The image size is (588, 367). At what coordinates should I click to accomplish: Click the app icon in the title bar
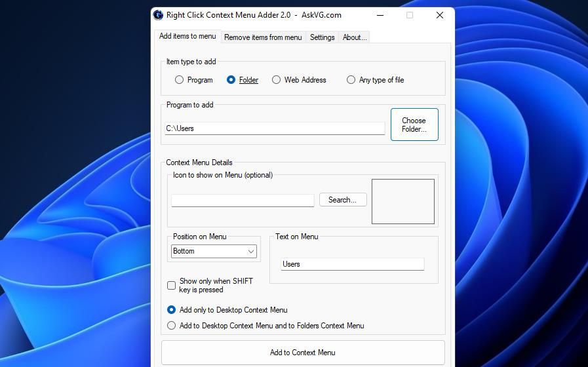[x=158, y=15]
